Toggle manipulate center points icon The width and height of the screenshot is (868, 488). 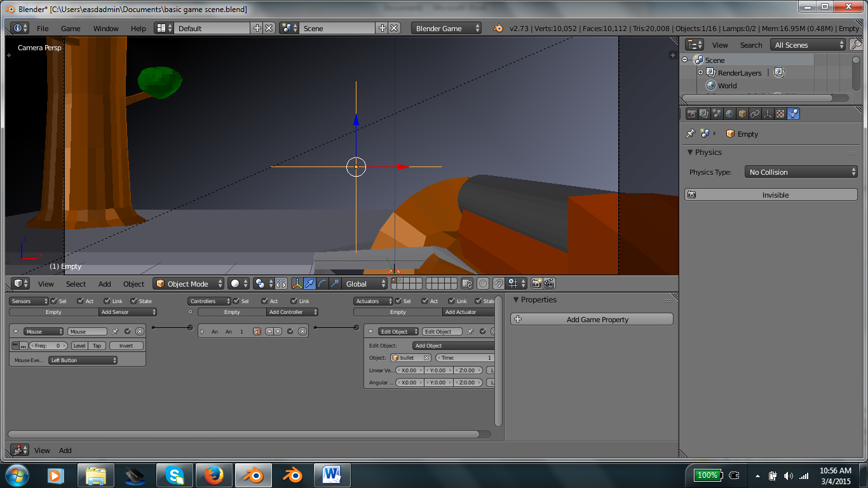(x=281, y=284)
